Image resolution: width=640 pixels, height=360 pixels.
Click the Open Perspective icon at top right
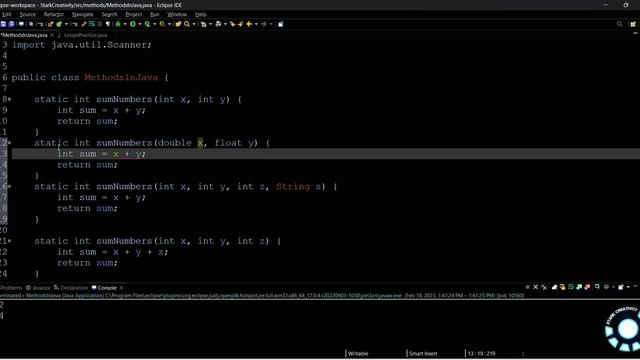(633, 24)
